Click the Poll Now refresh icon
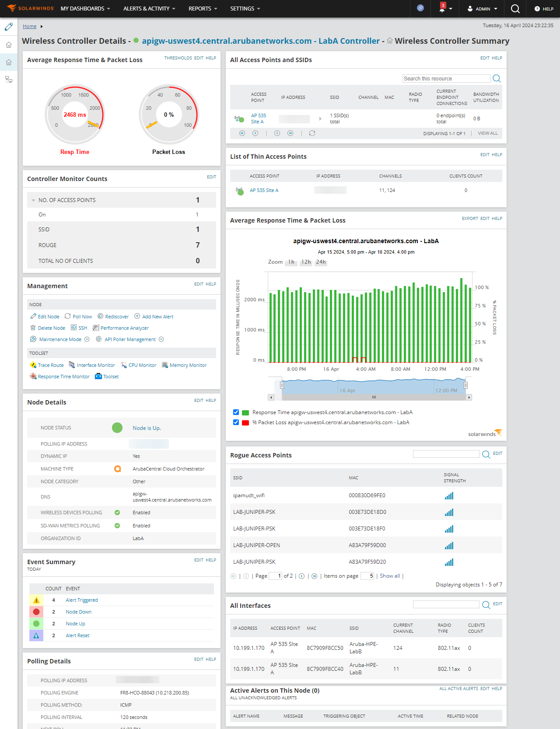The height and width of the screenshot is (729, 560). [67, 316]
